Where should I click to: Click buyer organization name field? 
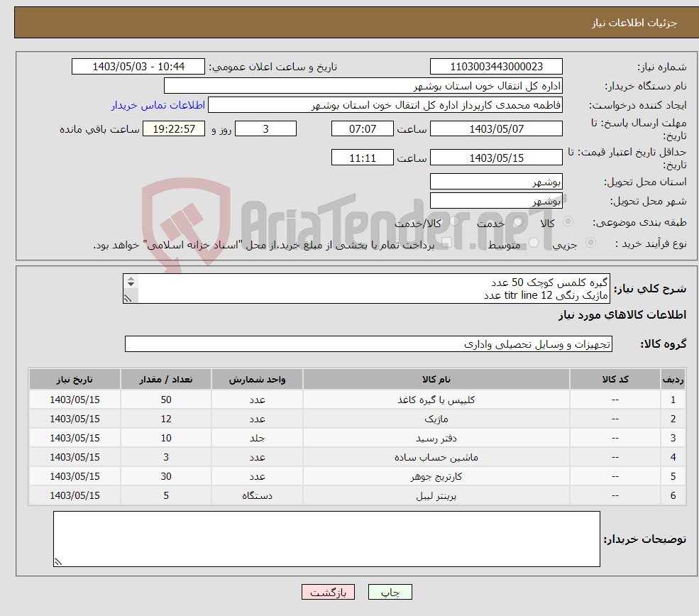363,86
